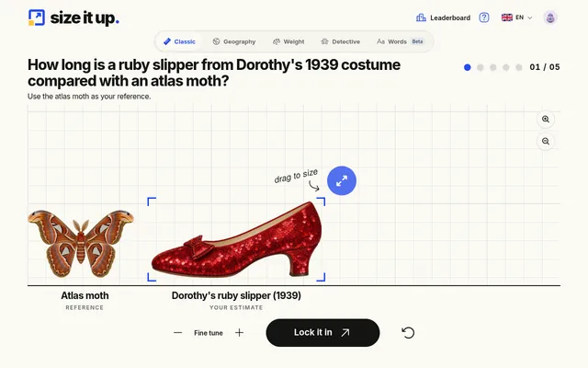This screenshot has width=588, height=368.
Task: Click the Dorothy's ruby slipper (1939) label
Action: (x=236, y=296)
